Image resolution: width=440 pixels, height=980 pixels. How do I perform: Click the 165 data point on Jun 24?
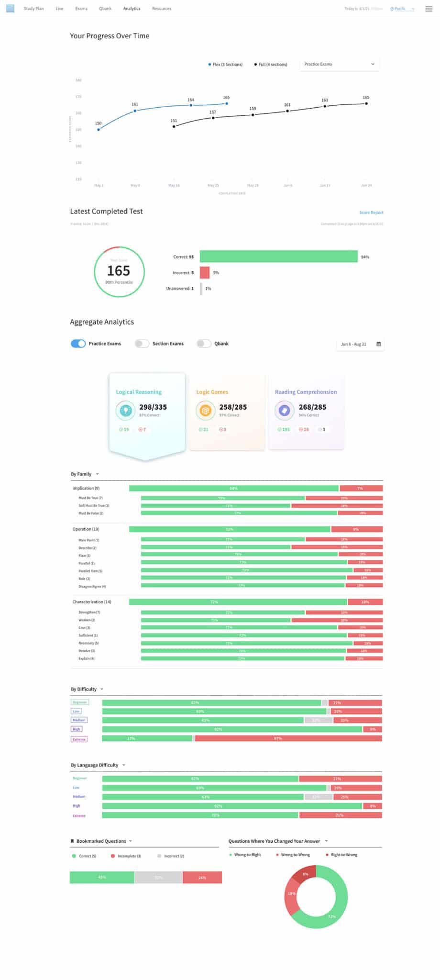366,103
